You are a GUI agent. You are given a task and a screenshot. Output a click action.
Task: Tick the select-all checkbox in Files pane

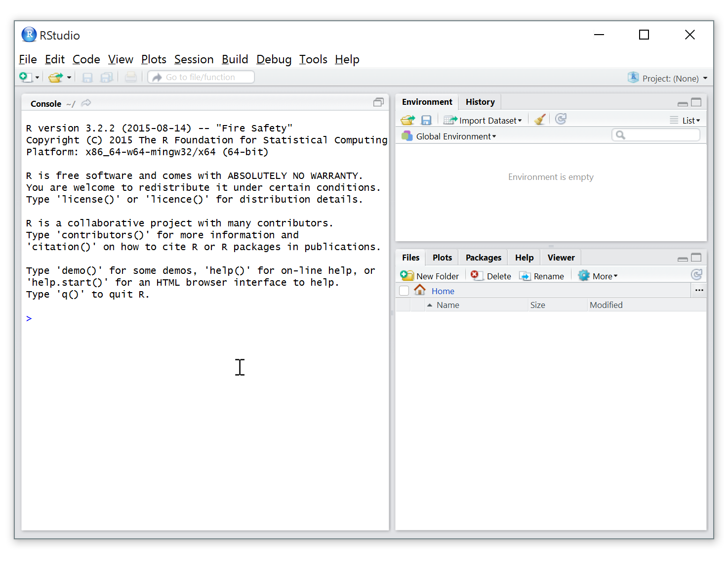click(x=404, y=291)
